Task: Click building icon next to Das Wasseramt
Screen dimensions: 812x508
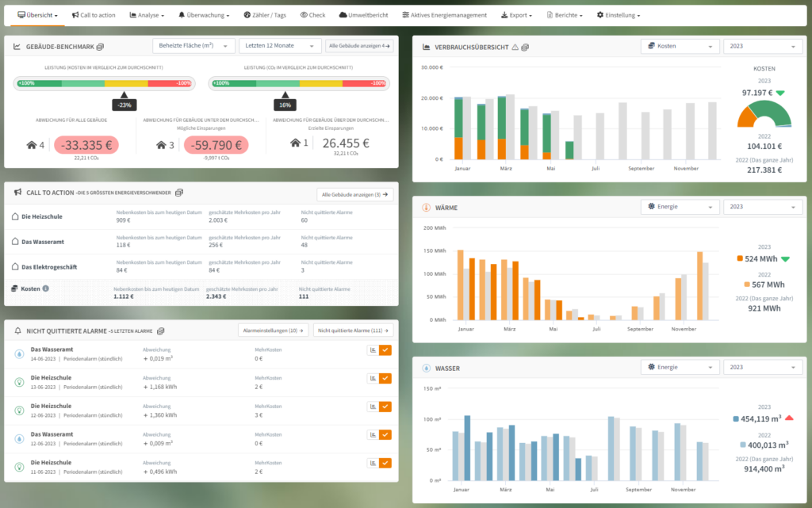Action: coord(15,242)
